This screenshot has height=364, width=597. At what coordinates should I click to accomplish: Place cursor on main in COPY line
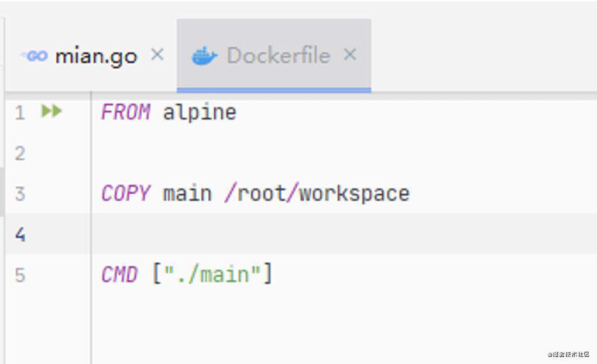click(x=187, y=194)
